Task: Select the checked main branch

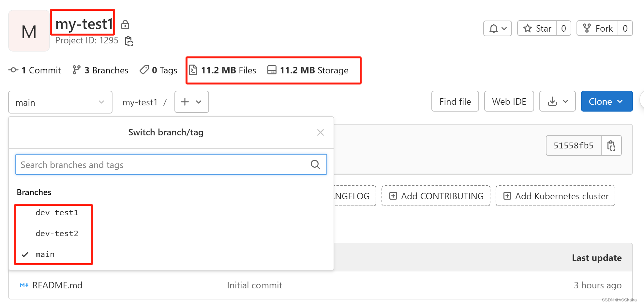Action: [45, 254]
